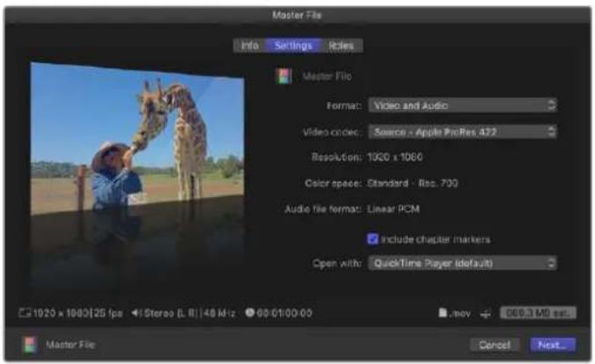Image resolution: width=595 pixels, height=364 pixels.
Task: Click the Master File icon in bottom bar
Action: tap(30, 345)
